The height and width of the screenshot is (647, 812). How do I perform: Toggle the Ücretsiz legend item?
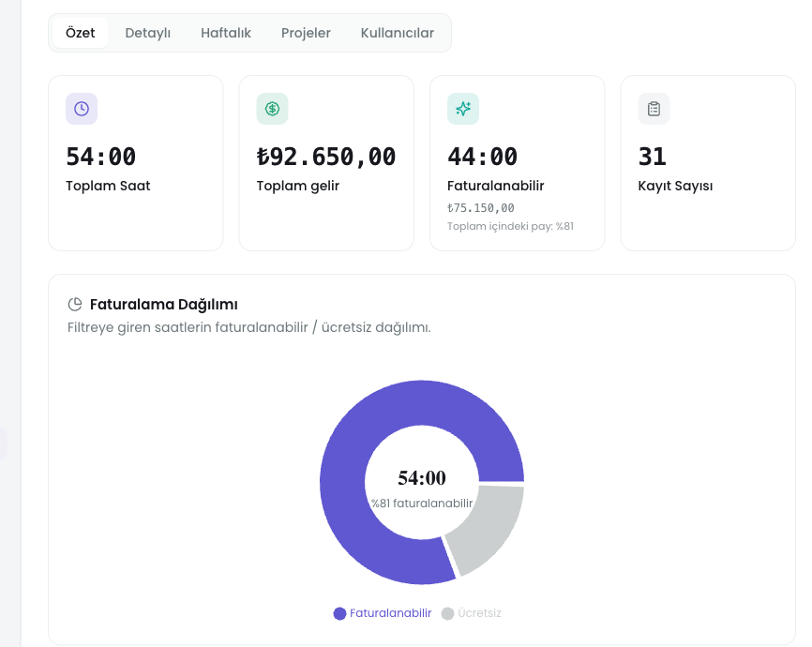pyautogui.click(x=472, y=613)
